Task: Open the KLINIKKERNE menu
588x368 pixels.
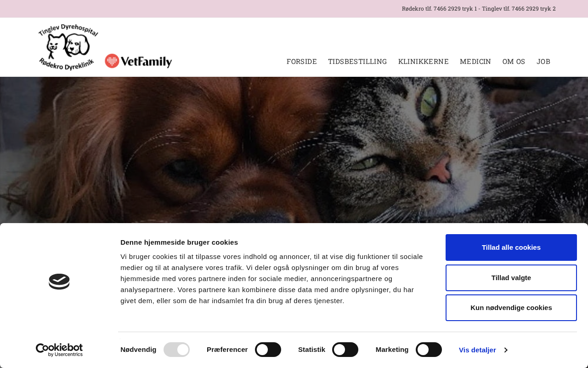Action: [x=423, y=62]
